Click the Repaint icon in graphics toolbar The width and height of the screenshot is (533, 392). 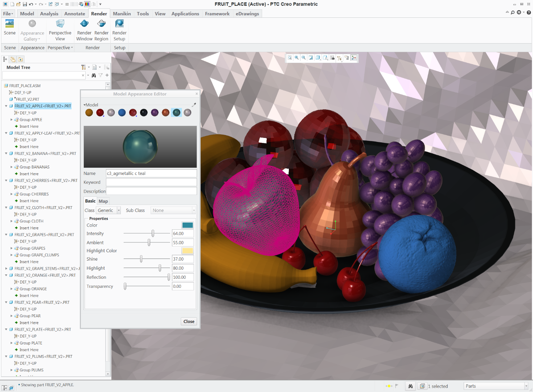[311, 58]
